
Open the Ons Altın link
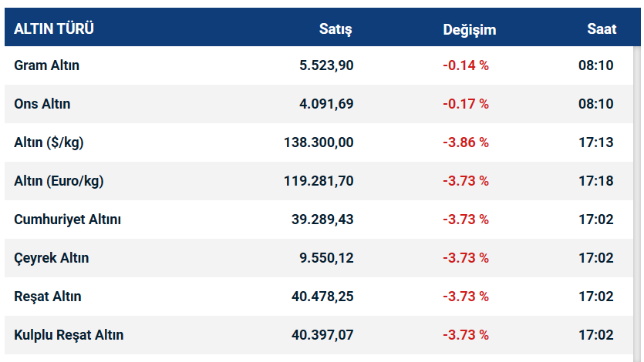click(43, 104)
